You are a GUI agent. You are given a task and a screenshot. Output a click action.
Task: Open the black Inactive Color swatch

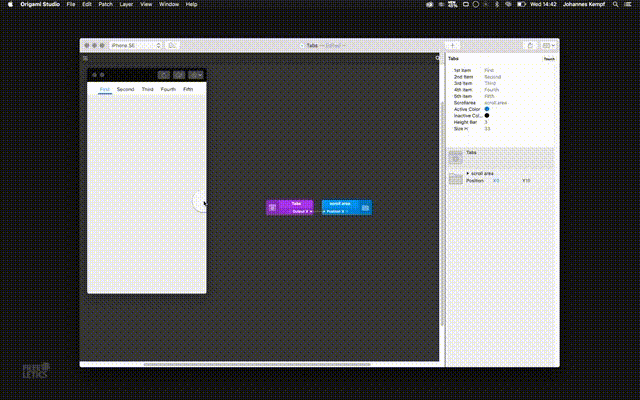[x=487, y=116]
